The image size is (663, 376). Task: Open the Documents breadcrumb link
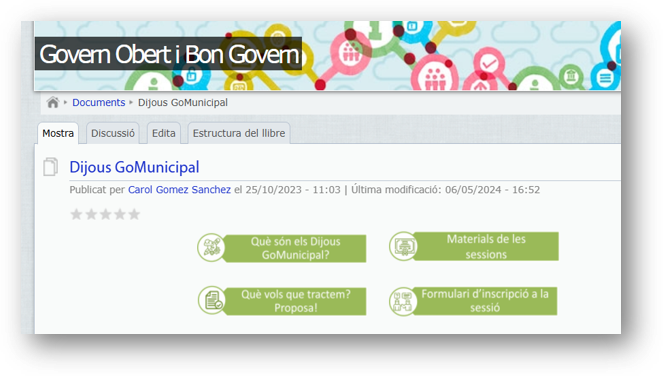99,102
